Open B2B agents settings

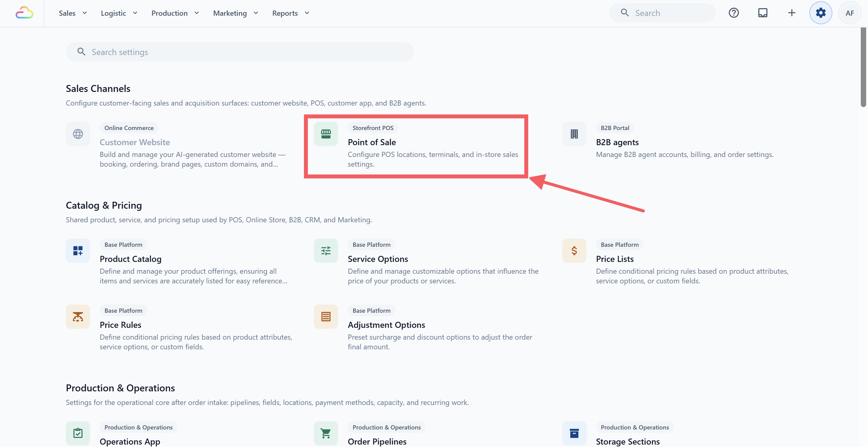pos(617,142)
